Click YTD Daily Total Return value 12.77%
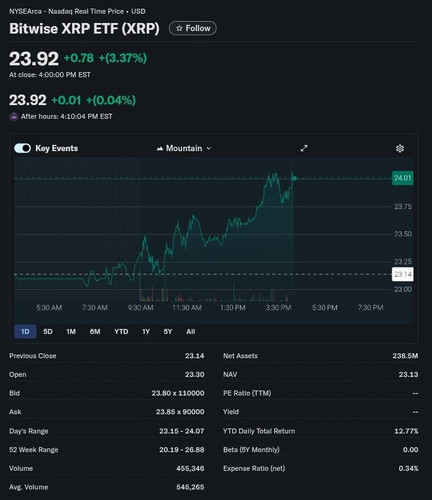Image resolution: width=432 pixels, height=500 pixels. pos(406,431)
